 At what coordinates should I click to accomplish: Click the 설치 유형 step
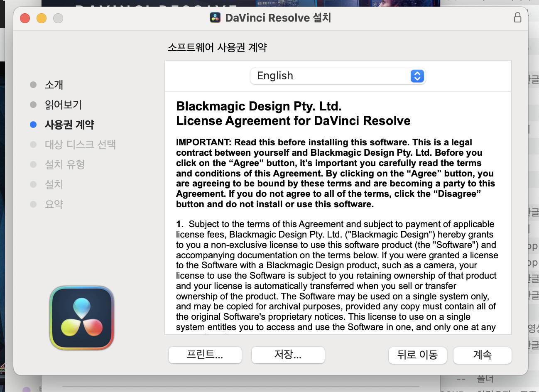click(65, 164)
